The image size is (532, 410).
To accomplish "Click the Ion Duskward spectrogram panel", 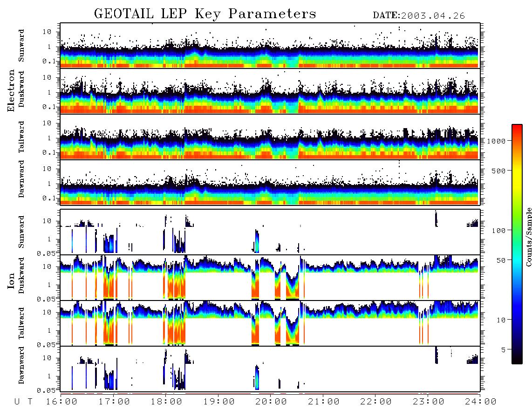I will click(x=270, y=278).
